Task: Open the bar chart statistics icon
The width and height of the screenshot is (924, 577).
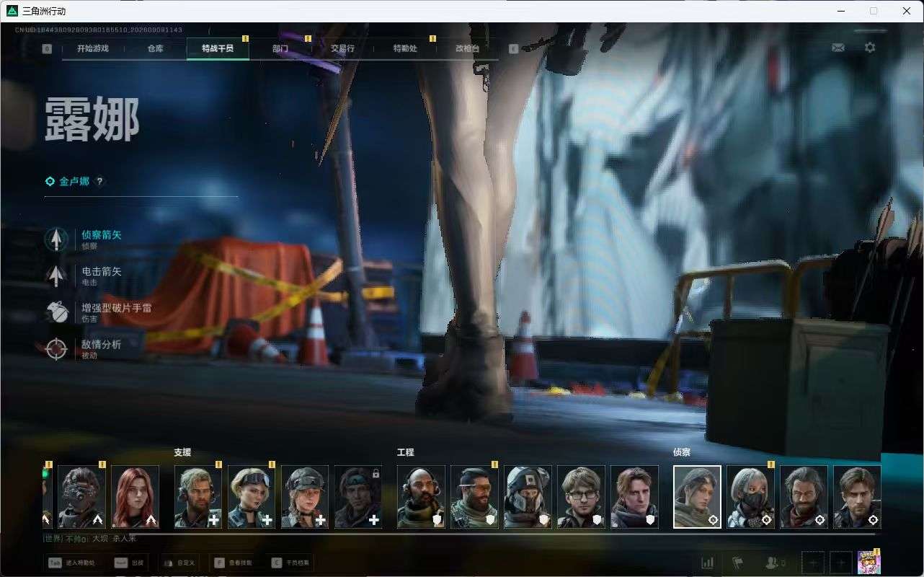Action: click(708, 563)
